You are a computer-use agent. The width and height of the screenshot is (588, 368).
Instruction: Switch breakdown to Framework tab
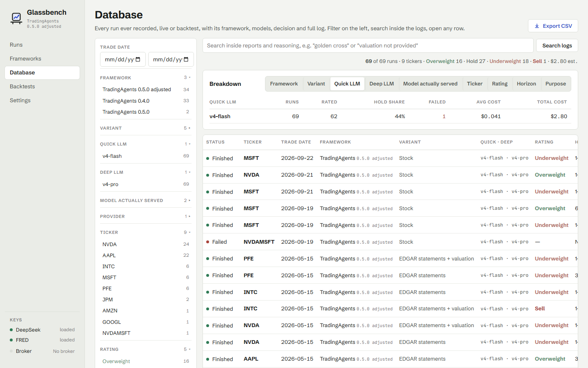[x=284, y=84]
